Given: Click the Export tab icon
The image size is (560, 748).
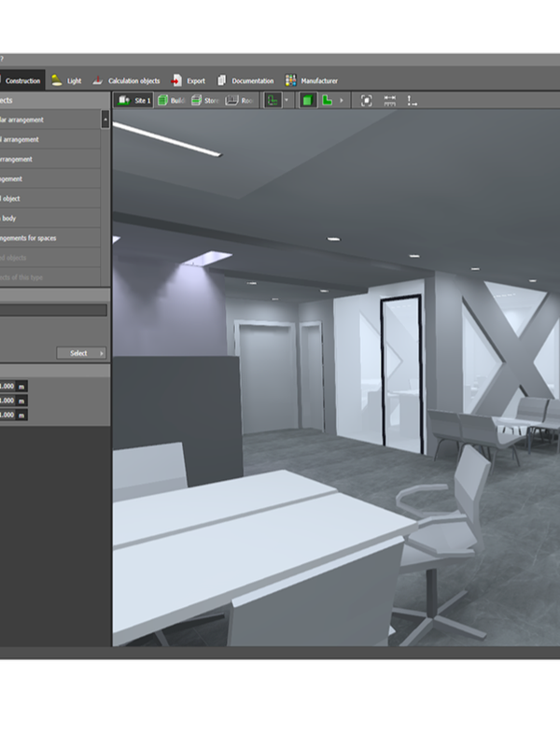Looking at the screenshot, I should [x=176, y=81].
